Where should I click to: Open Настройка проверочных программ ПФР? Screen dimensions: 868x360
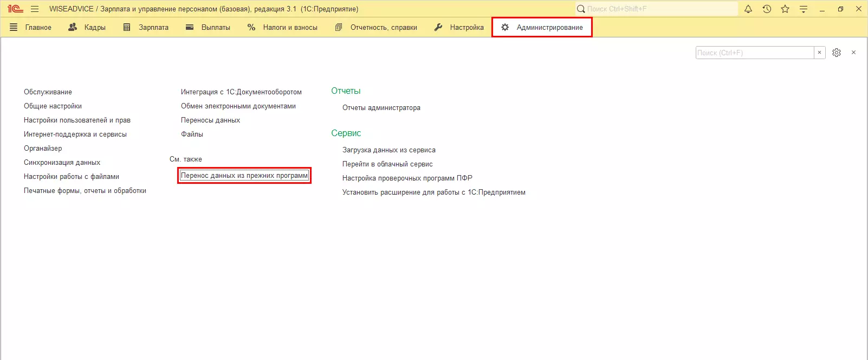(x=407, y=178)
